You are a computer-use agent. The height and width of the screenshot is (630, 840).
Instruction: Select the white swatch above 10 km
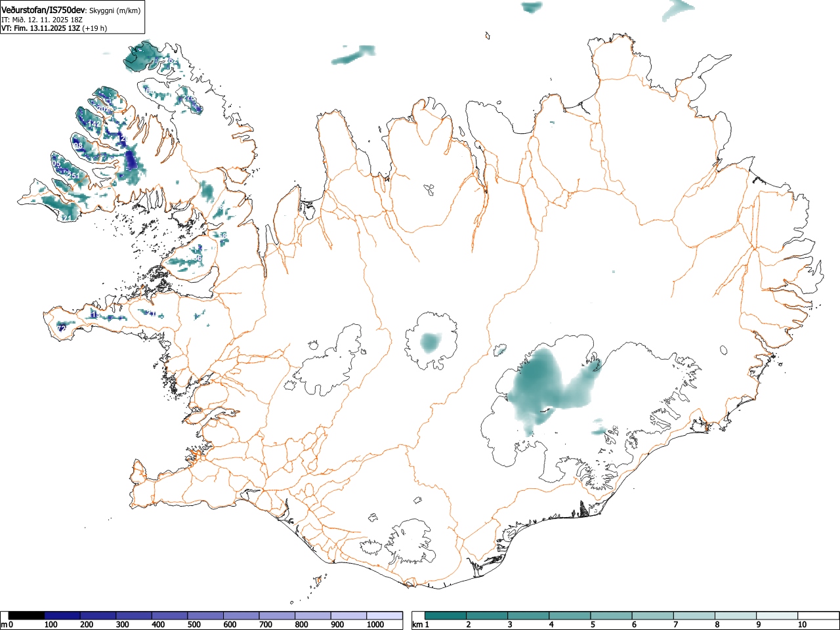[818, 616]
